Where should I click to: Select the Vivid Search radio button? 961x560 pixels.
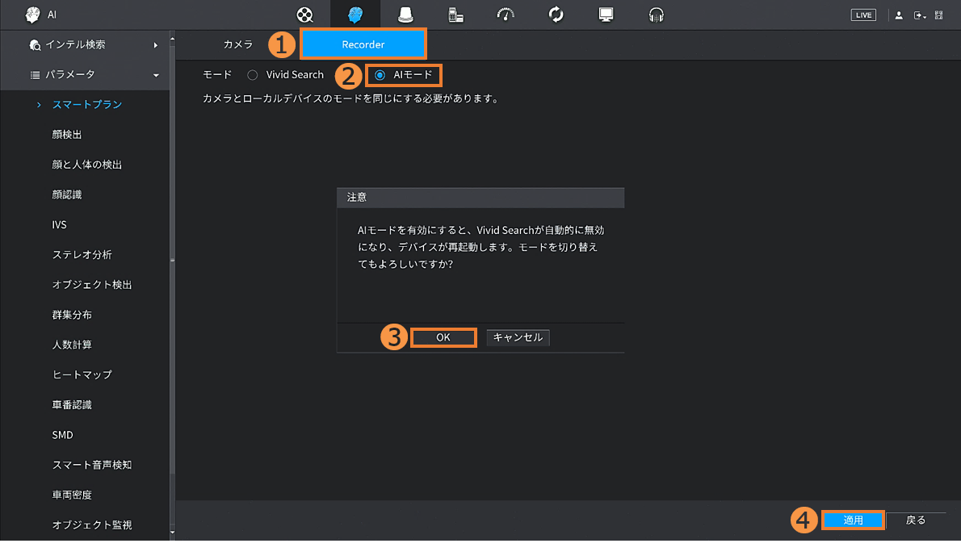253,75
